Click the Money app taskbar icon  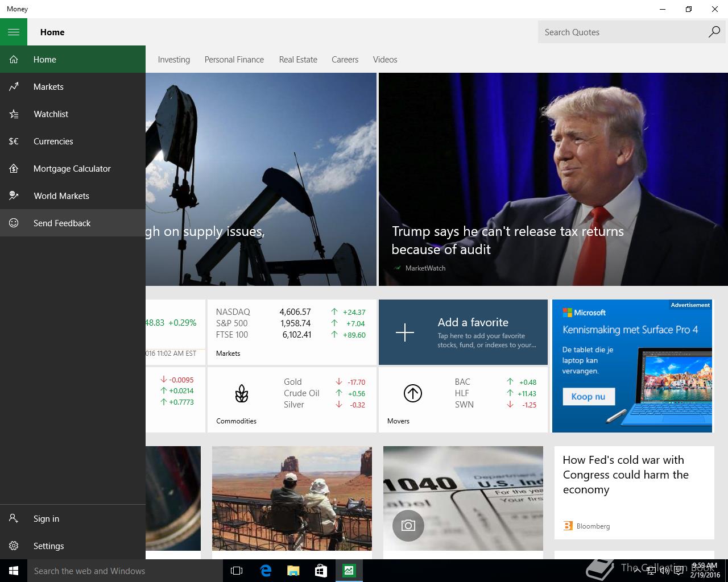pyautogui.click(x=349, y=571)
